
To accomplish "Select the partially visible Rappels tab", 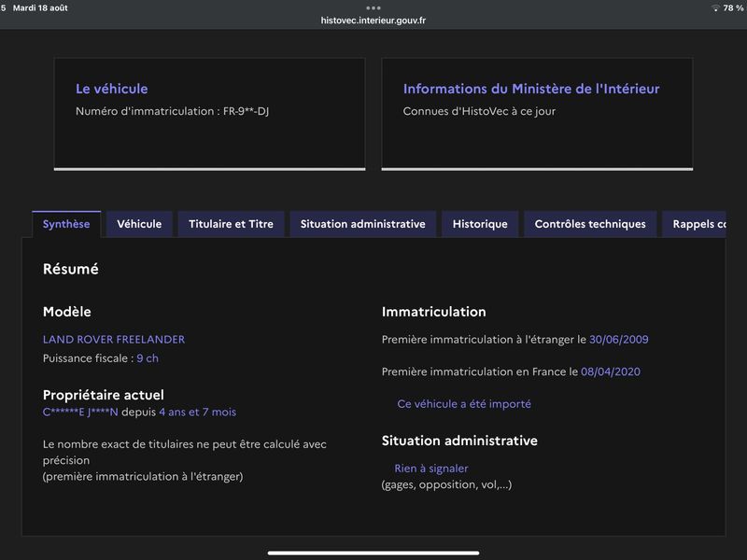I will pos(694,224).
